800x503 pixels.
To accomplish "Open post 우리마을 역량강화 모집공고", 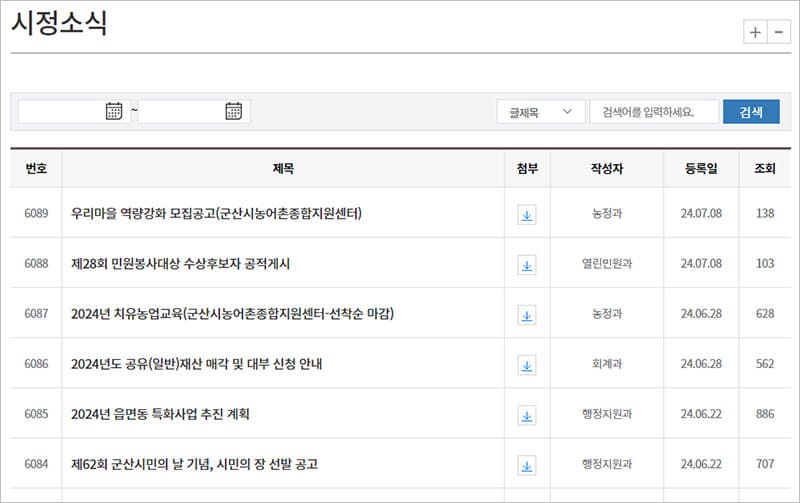I will point(216,213).
